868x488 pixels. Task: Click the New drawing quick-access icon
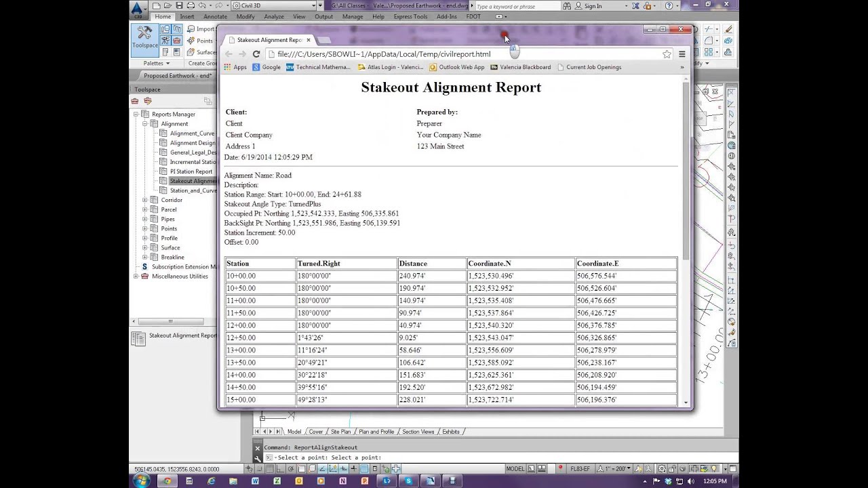click(x=156, y=6)
